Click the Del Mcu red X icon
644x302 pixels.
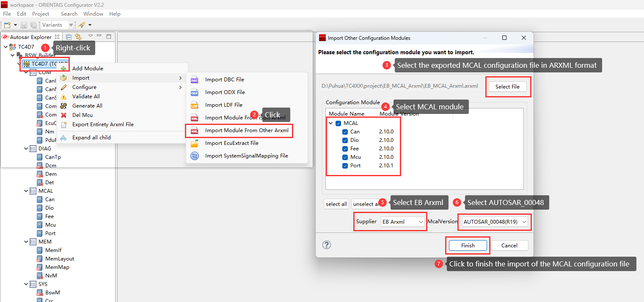(63, 115)
